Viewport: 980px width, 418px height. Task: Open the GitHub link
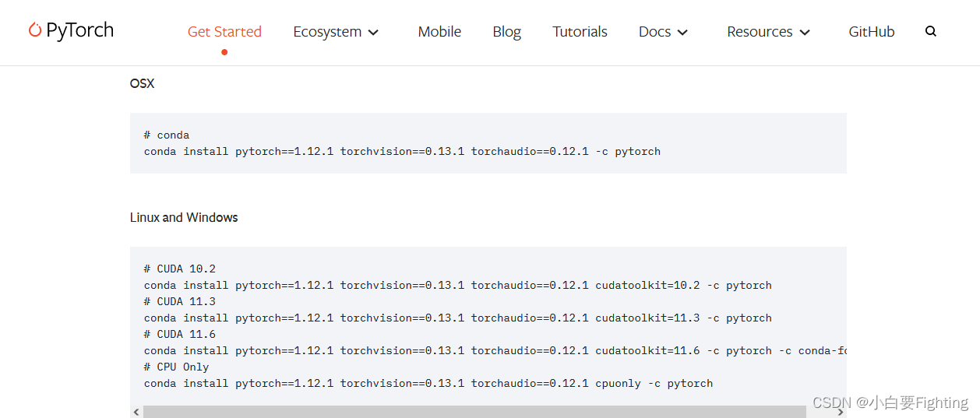click(x=871, y=32)
